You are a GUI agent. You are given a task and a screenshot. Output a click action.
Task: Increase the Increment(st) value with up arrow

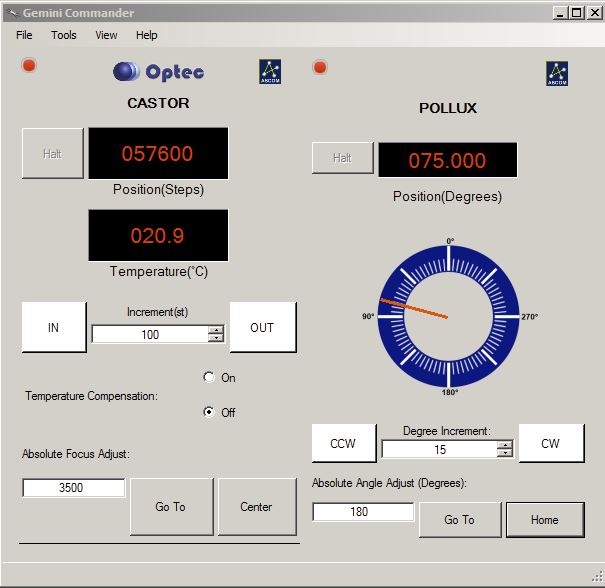point(216,330)
